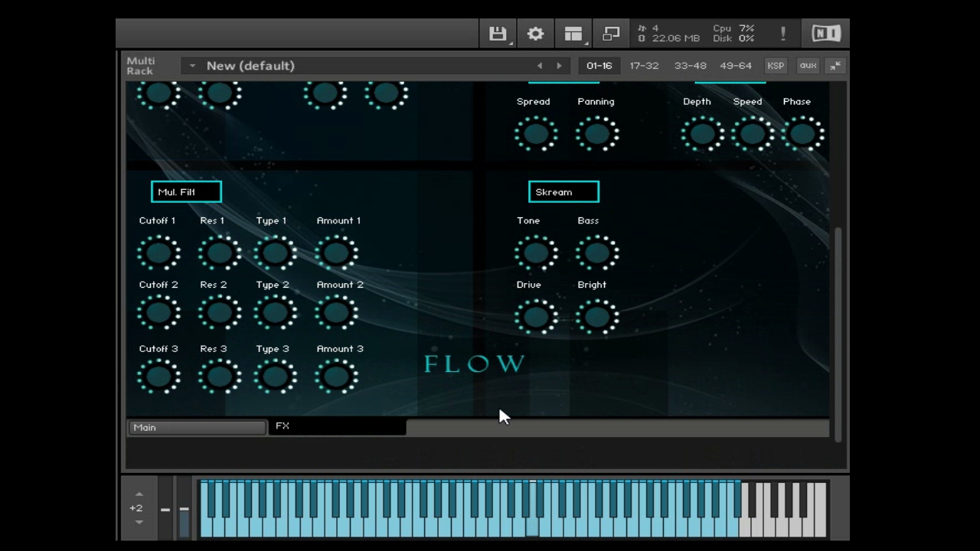Click the KSP script editor icon
Viewport: 980px width, 551px height.
coord(776,66)
